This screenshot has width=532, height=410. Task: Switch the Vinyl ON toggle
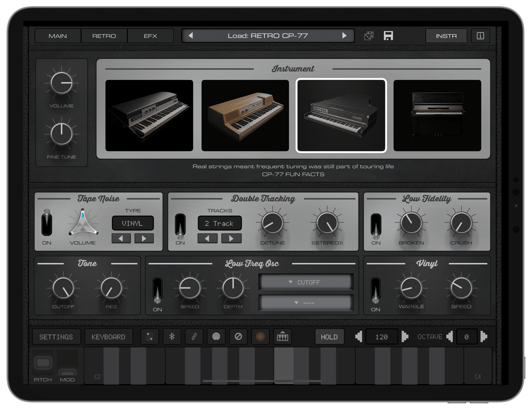(x=375, y=290)
